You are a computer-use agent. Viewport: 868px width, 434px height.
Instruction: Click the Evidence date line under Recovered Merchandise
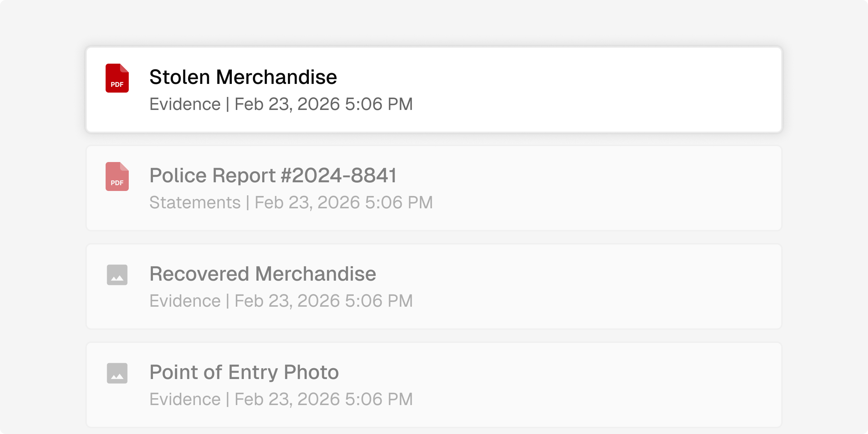pos(281,301)
